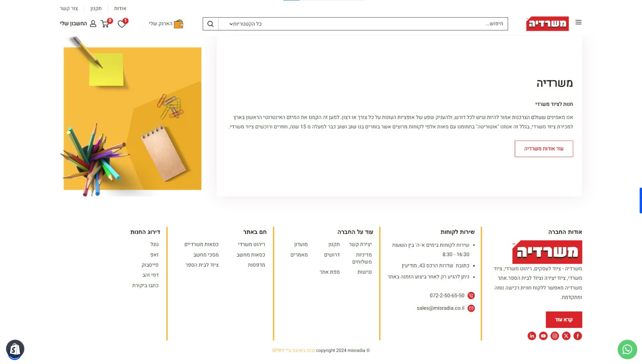Click the red קרא עוד button
The image size is (642, 364).
[x=563, y=320]
